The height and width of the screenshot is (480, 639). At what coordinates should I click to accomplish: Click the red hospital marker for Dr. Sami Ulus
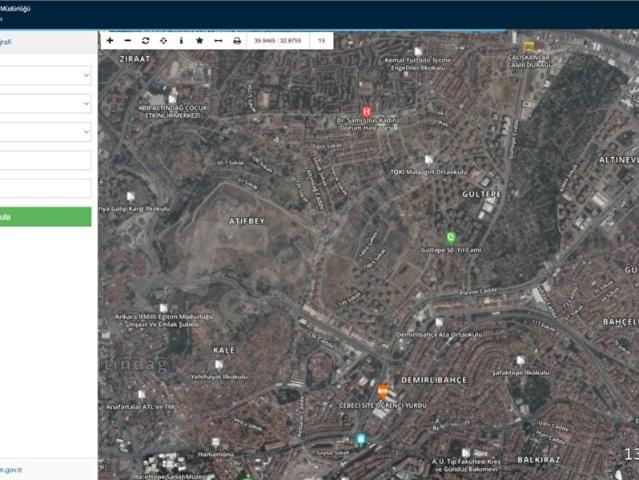(x=366, y=111)
